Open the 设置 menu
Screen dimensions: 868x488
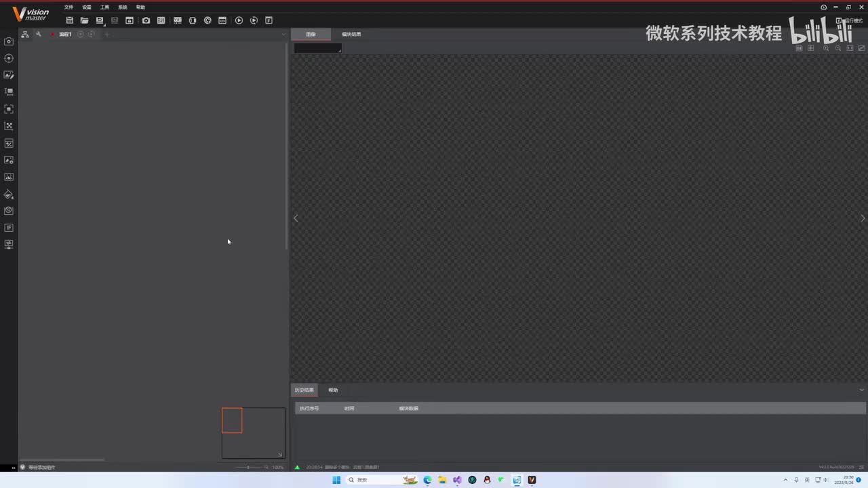click(87, 7)
